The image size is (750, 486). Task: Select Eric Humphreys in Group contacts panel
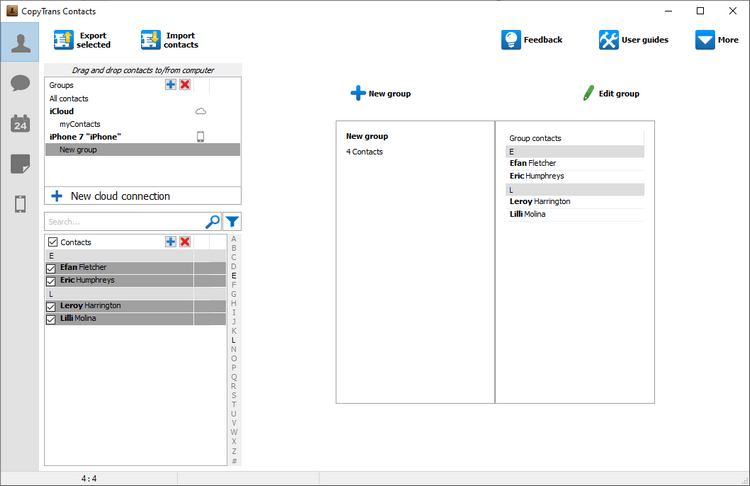575,176
